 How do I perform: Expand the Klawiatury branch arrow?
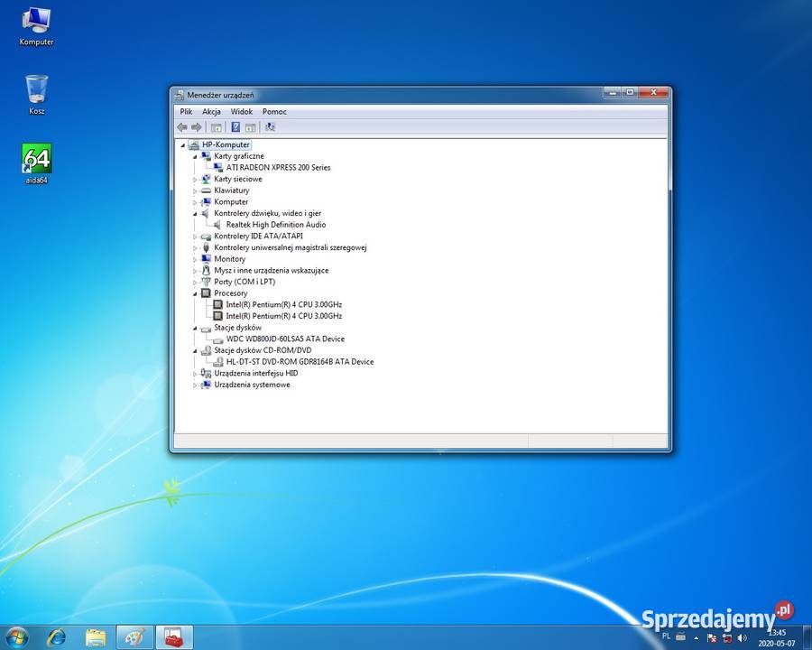coord(195,190)
